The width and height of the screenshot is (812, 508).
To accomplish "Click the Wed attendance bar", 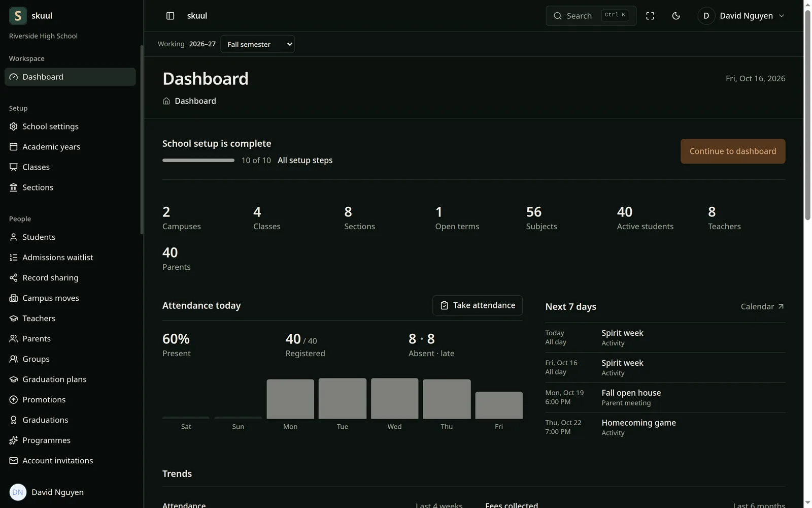I will point(395,399).
